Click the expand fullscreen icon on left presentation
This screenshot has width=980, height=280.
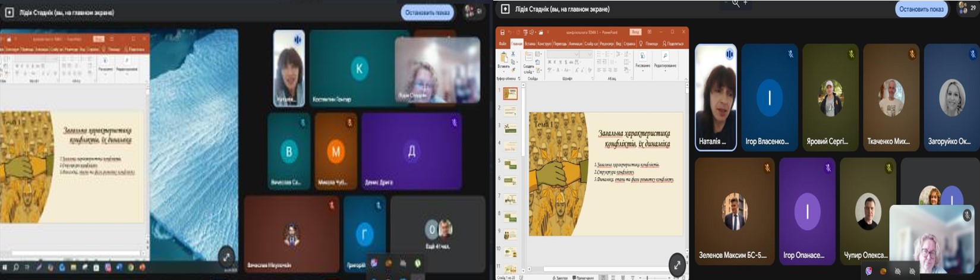point(226,257)
